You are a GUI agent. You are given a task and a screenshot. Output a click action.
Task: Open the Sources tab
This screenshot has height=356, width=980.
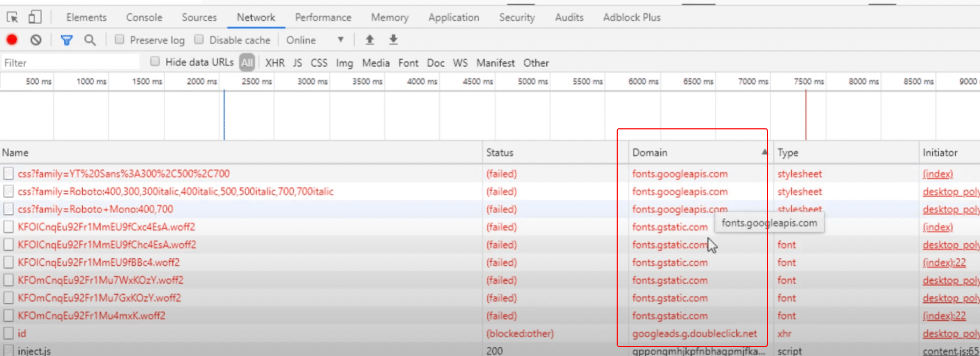point(199,17)
